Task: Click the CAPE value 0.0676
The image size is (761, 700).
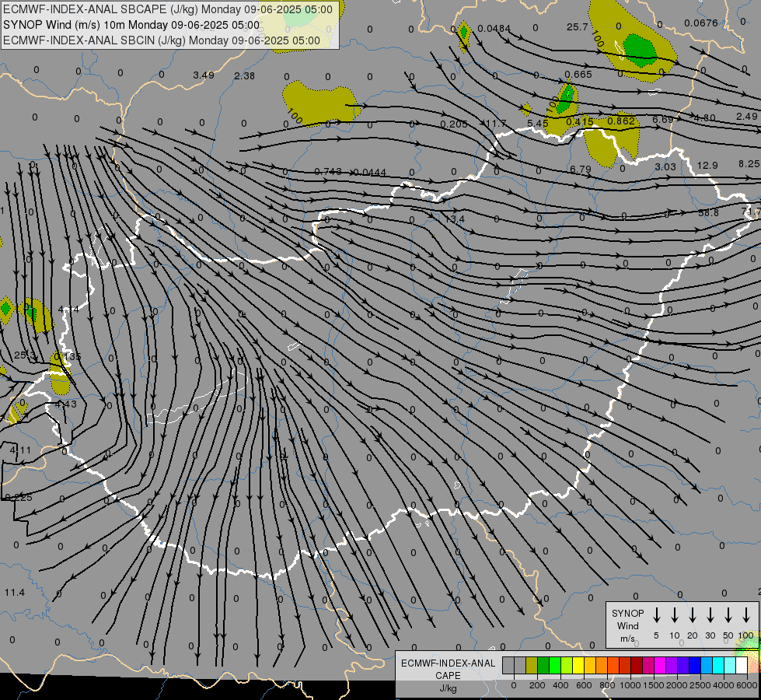Action: point(701,23)
